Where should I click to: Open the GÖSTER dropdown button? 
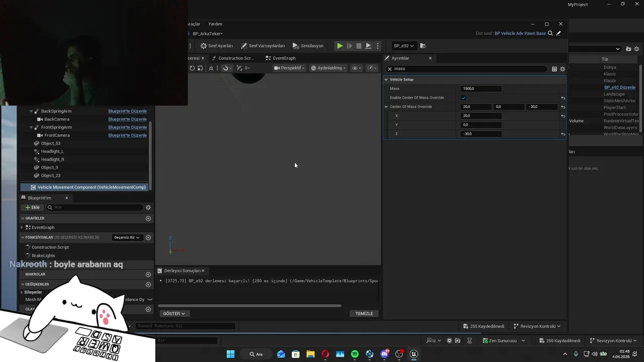point(174,313)
